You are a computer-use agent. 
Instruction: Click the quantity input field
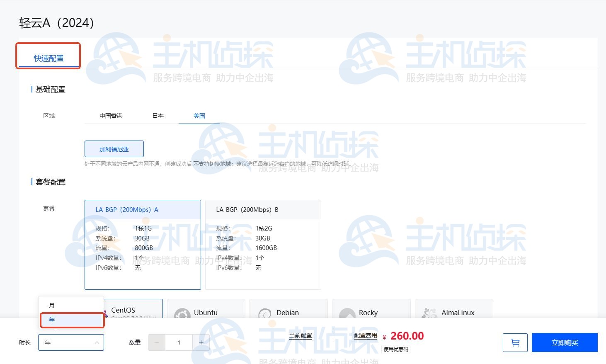pos(179,342)
